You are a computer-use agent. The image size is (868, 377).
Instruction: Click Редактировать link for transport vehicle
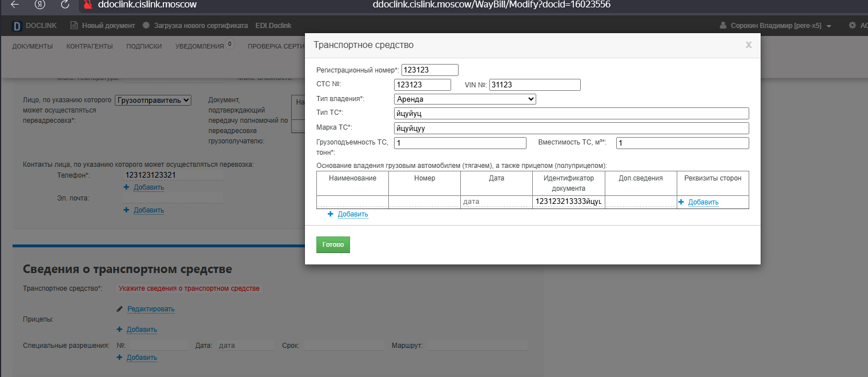tap(151, 309)
